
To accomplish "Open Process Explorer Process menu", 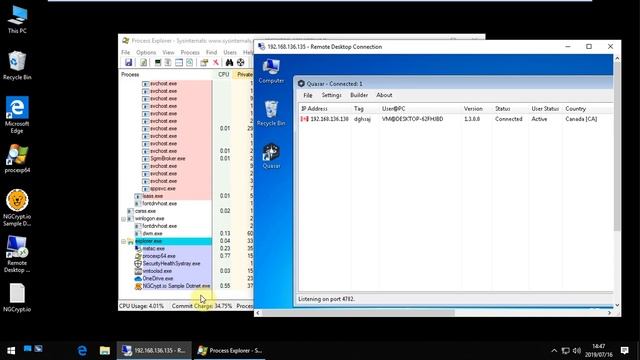I will 190,52.
